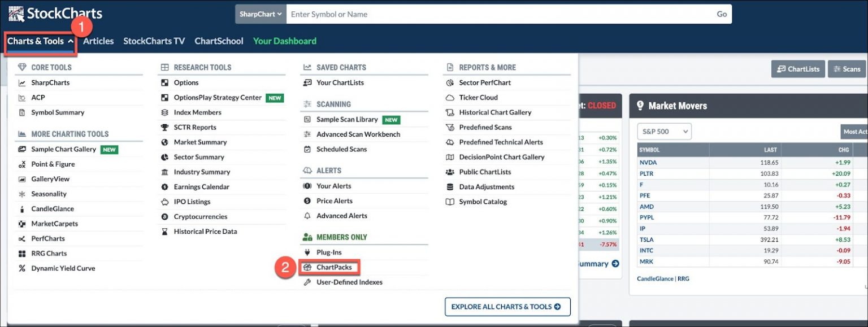The width and height of the screenshot is (868, 327).
Task: Click the Plug-Ins plug icon
Action: (x=307, y=252)
